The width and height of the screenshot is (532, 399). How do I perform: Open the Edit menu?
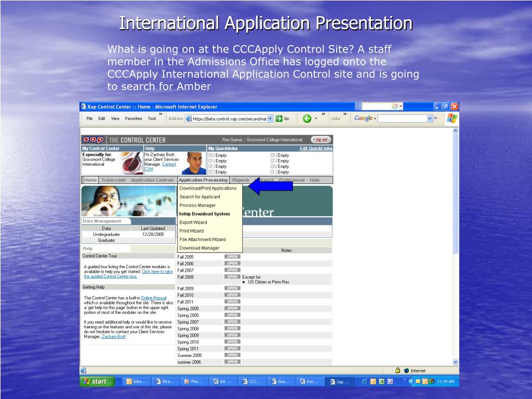[102, 118]
